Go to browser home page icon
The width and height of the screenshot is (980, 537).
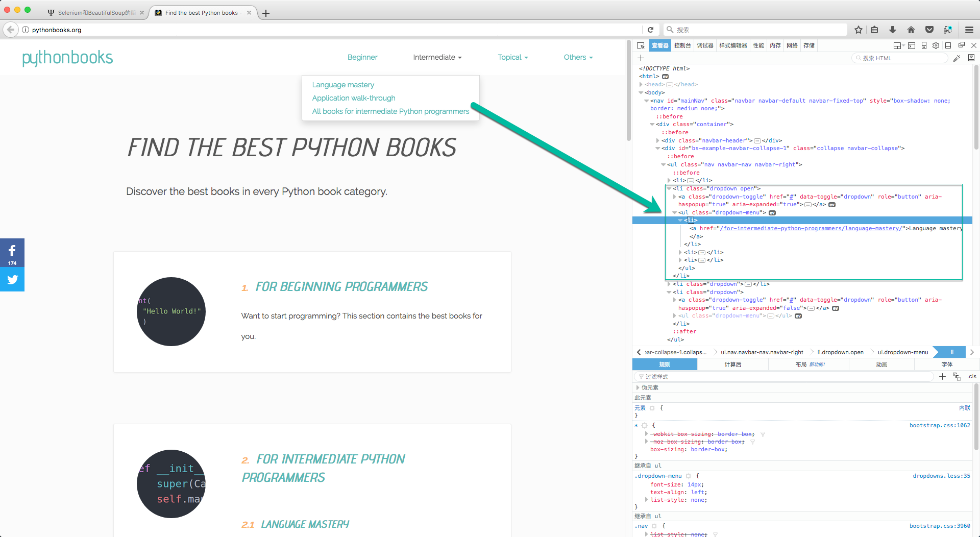(x=911, y=30)
